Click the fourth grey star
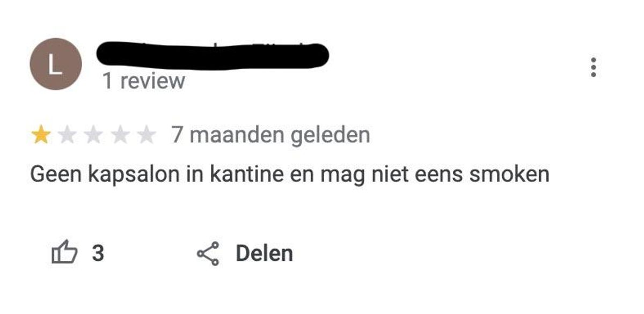Viewport: 644px width, 314px height. (120, 135)
